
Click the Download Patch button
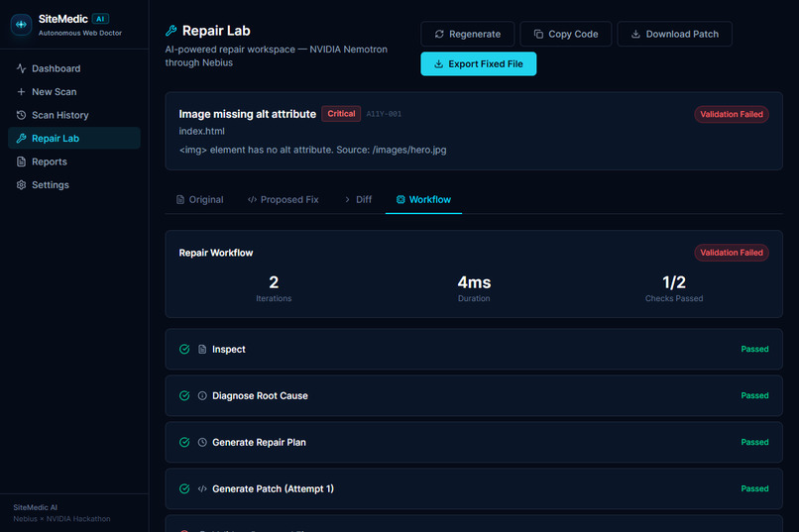[x=675, y=34]
